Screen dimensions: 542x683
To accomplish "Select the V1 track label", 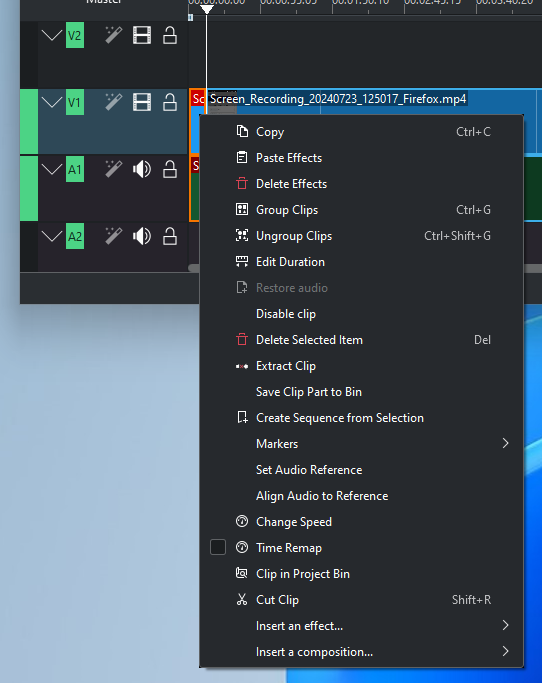I will (75, 102).
